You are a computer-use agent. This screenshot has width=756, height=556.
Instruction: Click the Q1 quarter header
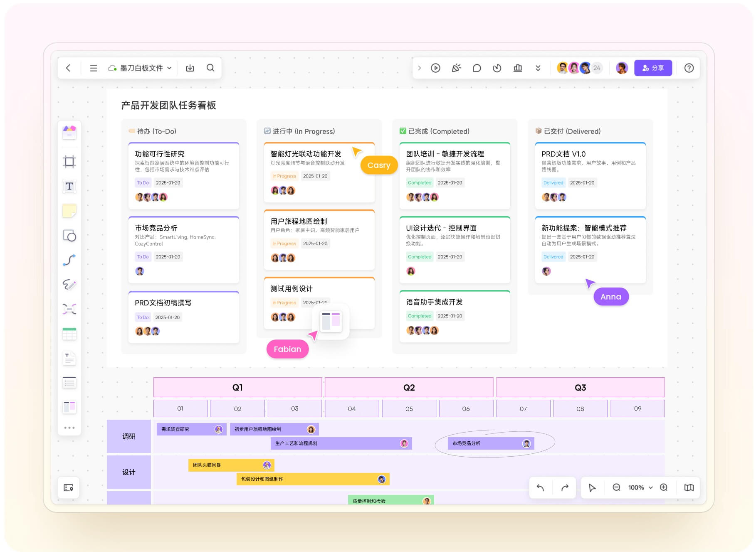(237, 387)
